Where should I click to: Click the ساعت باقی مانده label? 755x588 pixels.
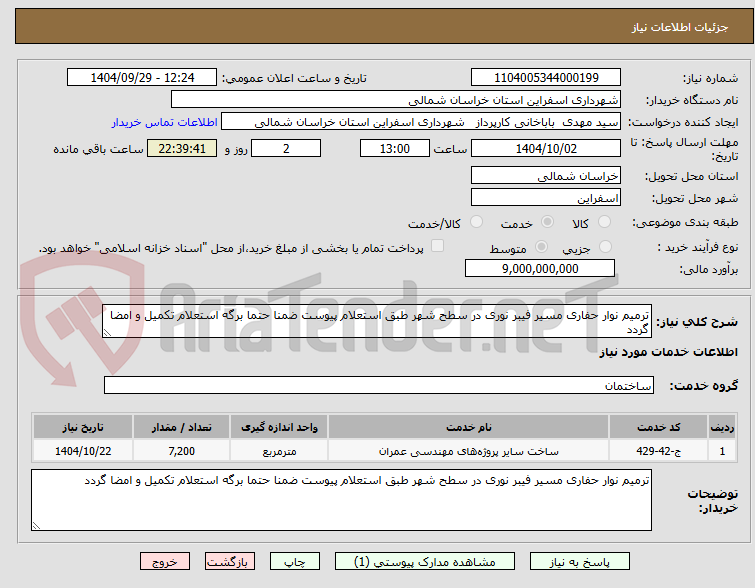coord(98,149)
